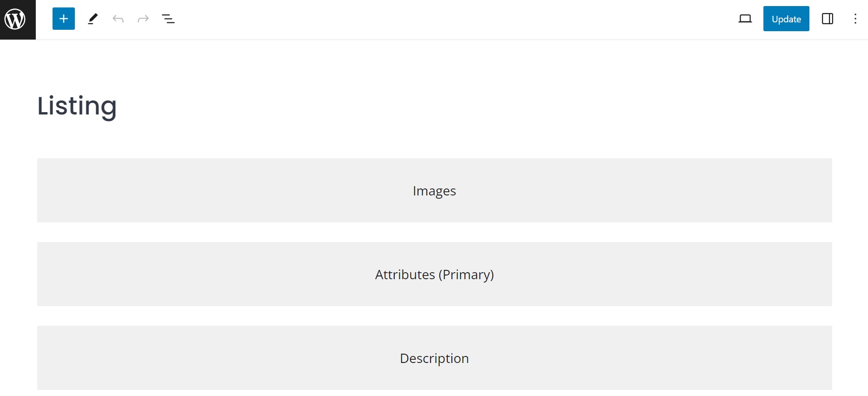
Task: Click the Update button
Action: pos(786,19)
